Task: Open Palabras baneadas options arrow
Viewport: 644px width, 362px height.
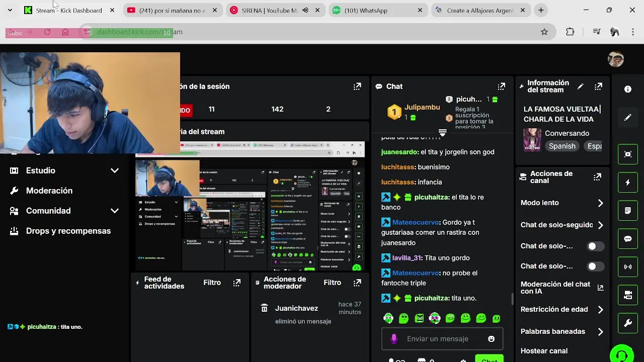Action: [600, 332]
